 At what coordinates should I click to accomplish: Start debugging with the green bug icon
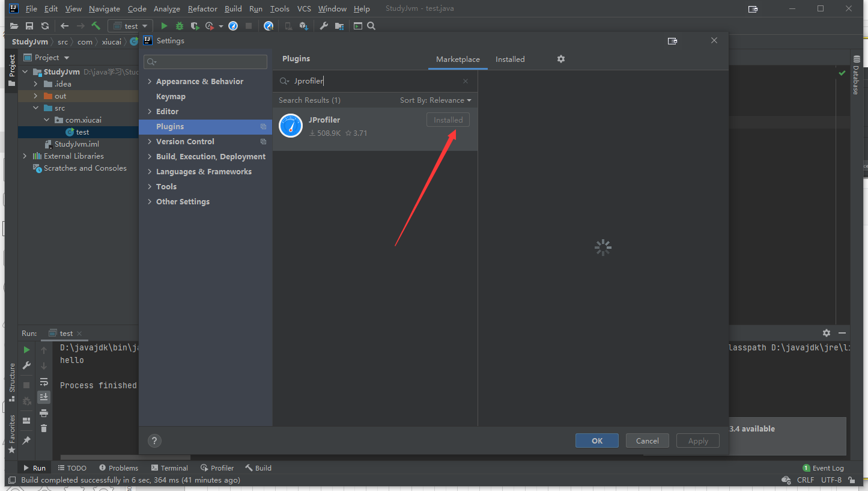point(180,26)
